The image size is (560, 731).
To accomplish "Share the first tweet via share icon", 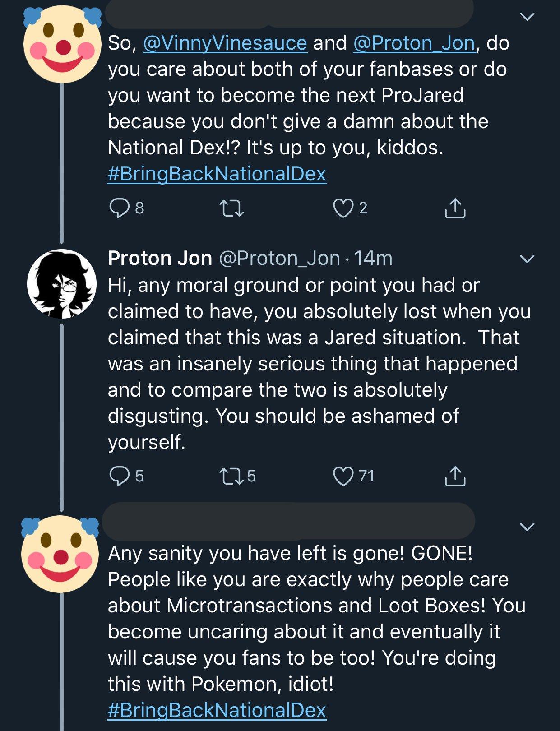I will [455, 208].
